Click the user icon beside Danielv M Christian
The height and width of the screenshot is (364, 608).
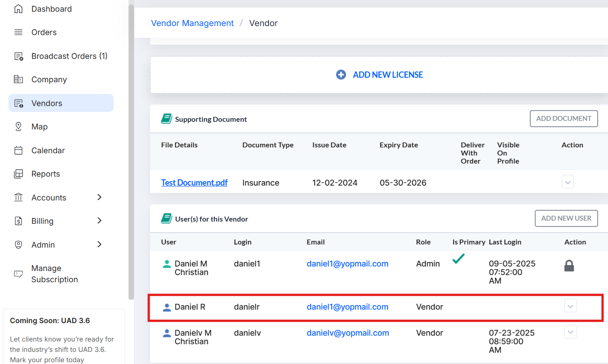click(167, 333)
